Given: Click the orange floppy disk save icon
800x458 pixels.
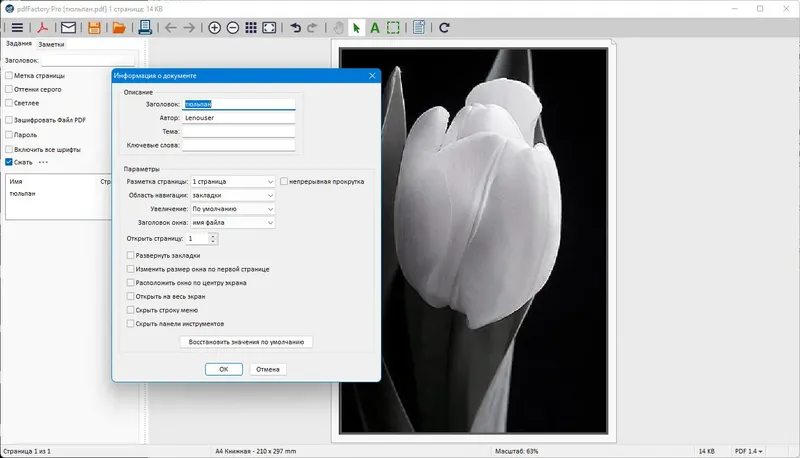Looking at the screenshot, I should [94, 28].
